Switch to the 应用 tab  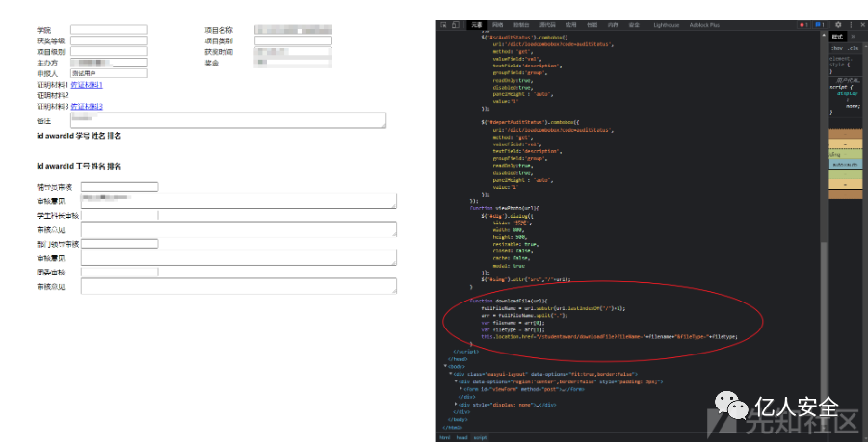[x=570, y=25]
